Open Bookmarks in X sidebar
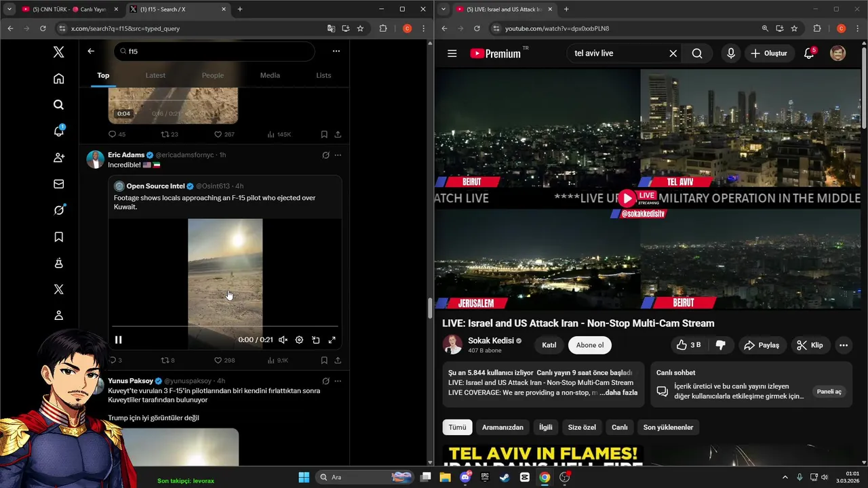The height and width of the screenshot is (488, 868). [x=59, y=237]
